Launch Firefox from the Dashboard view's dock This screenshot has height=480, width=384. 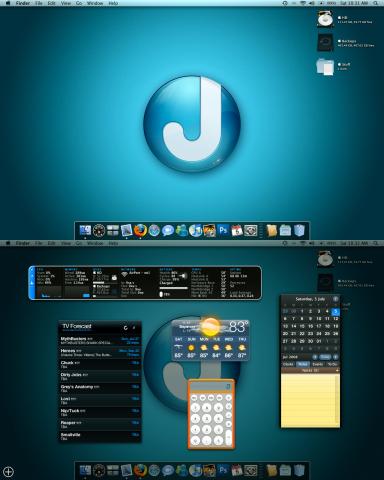coord(140,470)
